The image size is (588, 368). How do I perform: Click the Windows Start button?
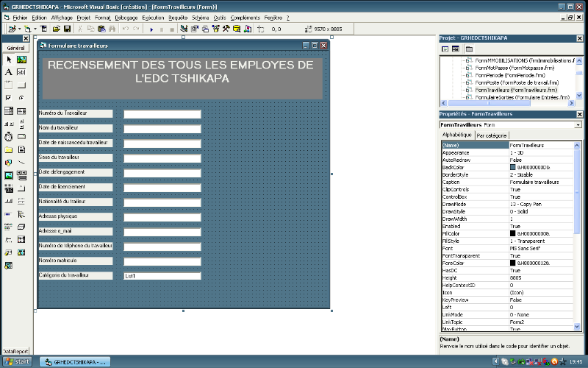(18, 361)
